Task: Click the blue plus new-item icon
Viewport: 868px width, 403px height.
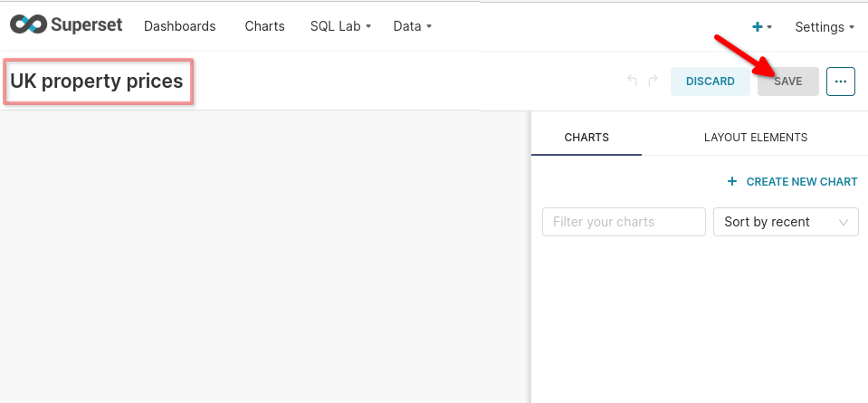Action: click(x=758, y=27)
